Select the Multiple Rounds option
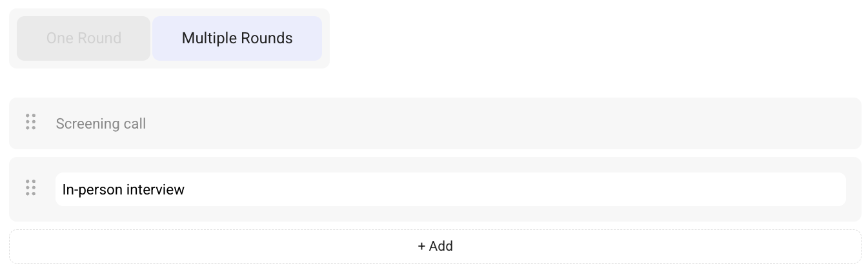Viewport: 868px width, 272px height. click(237, 38)
